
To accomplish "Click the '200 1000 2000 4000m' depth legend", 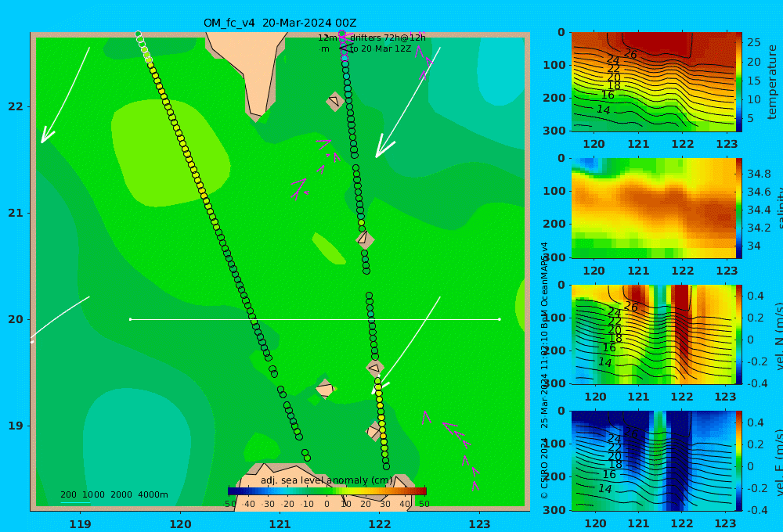I will 114,494.
